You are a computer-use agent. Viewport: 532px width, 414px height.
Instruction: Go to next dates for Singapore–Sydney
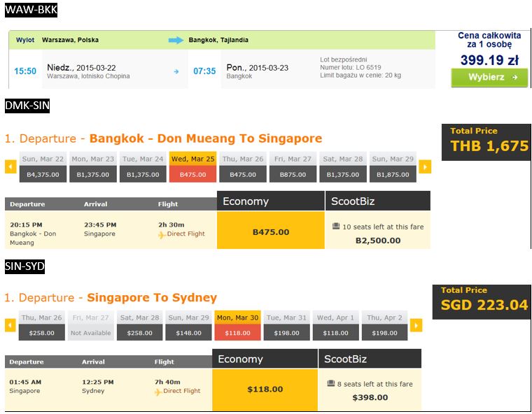pyautogui.click(x=416, y=325)
